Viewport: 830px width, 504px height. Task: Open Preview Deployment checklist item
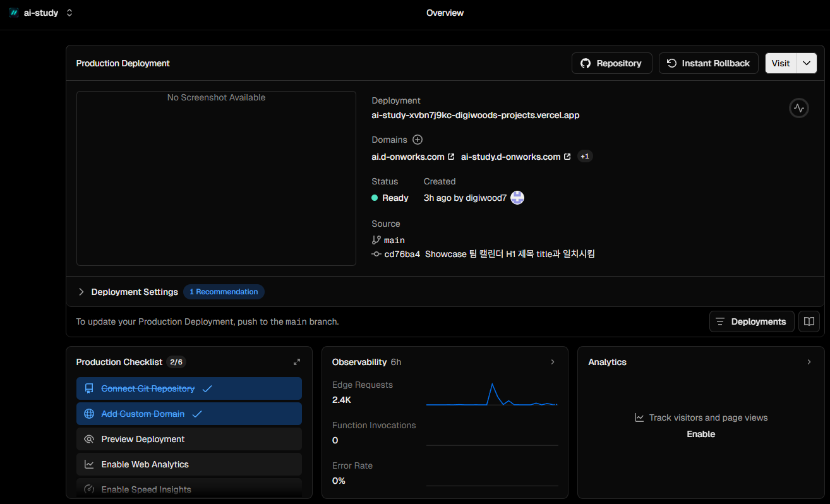(x=189, y=439)
